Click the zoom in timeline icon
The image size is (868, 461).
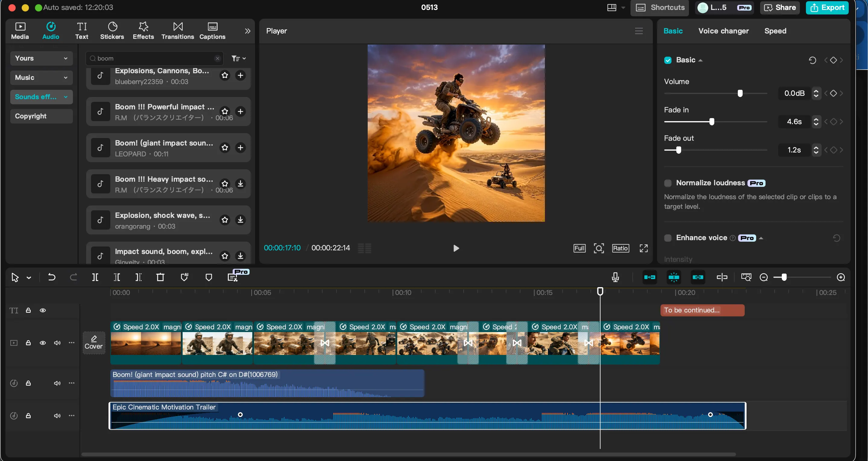pyautogui.click(x=841, y=277)
